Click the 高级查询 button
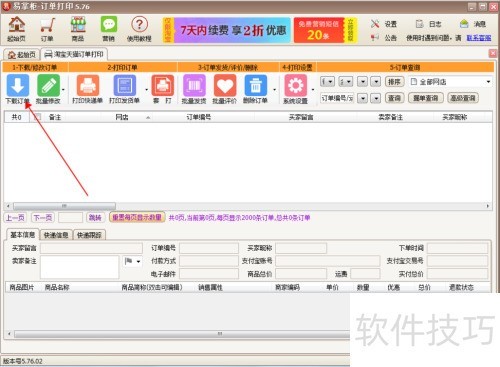The height and width of the screenshot is (367, 500). tap(463, 98)
